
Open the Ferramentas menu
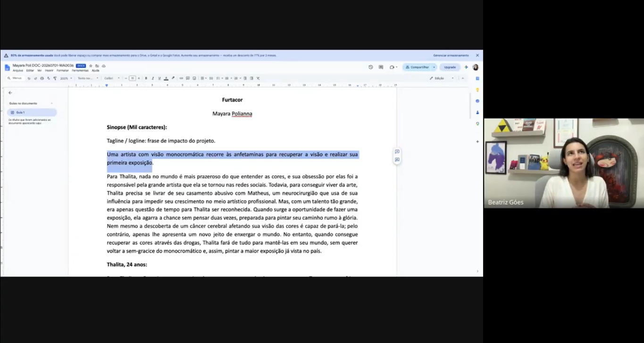(x=80, y=71)
